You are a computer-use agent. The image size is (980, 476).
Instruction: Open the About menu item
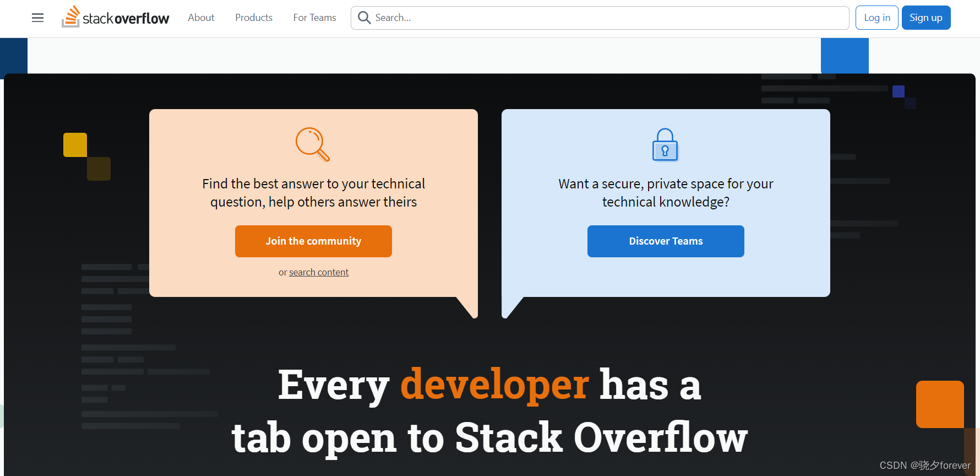201,18
